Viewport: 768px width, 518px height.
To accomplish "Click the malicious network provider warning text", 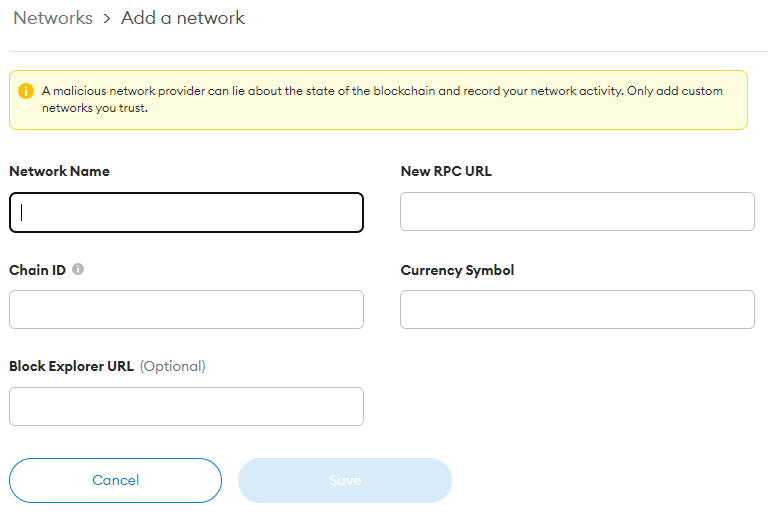I will point(382,99).
